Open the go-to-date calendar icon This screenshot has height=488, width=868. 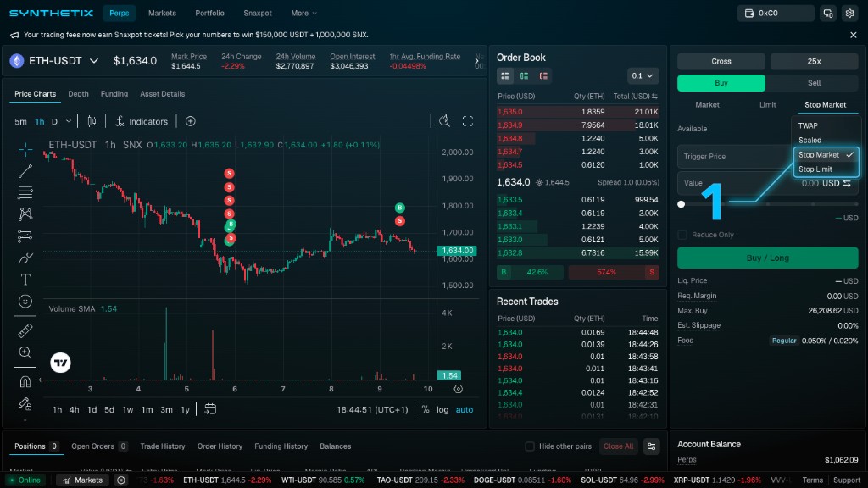pos(210,409)
